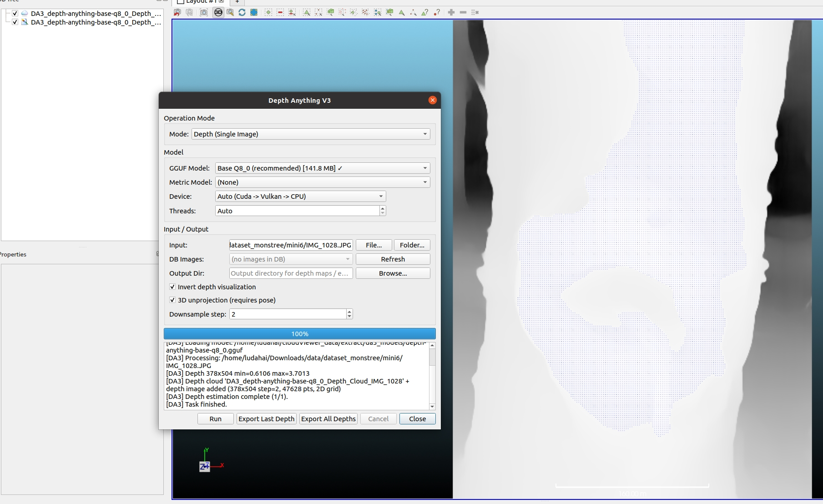Click the greyed camera redo icon

coord(189,12)
